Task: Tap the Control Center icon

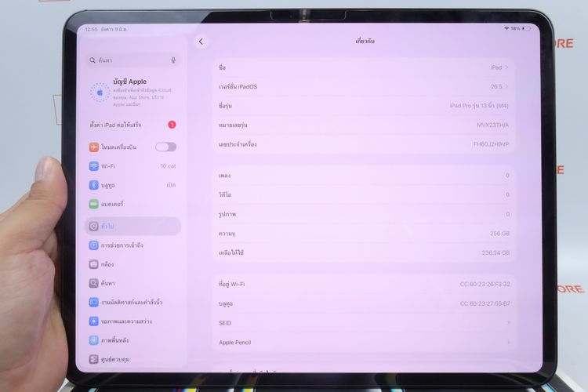Action: point(94,359)
